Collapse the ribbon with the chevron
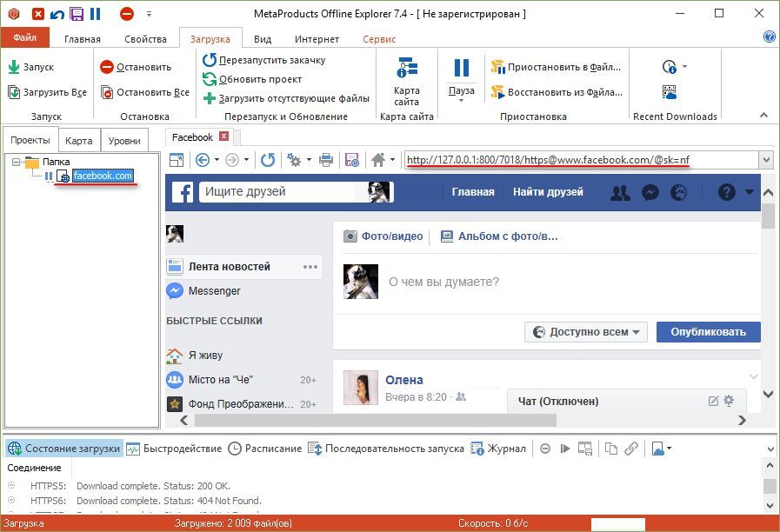Screen dimensions: 780x532 (763, 116)
